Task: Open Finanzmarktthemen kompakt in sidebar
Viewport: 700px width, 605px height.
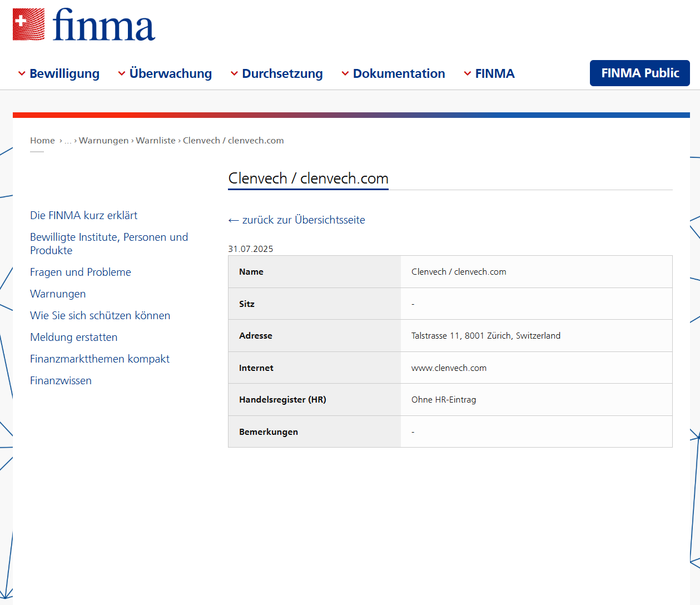Action: pos(100,359)
